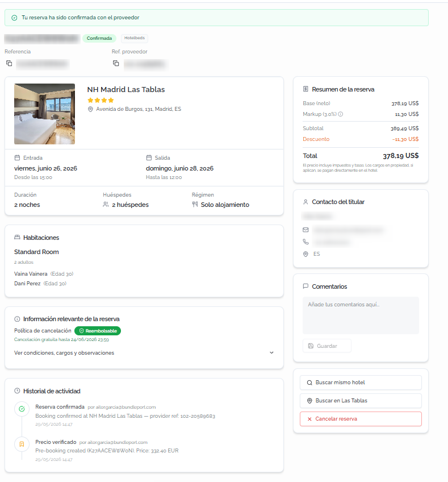Click the four-star hotel rating
The image size is (448, 482).
click(101, 100)
